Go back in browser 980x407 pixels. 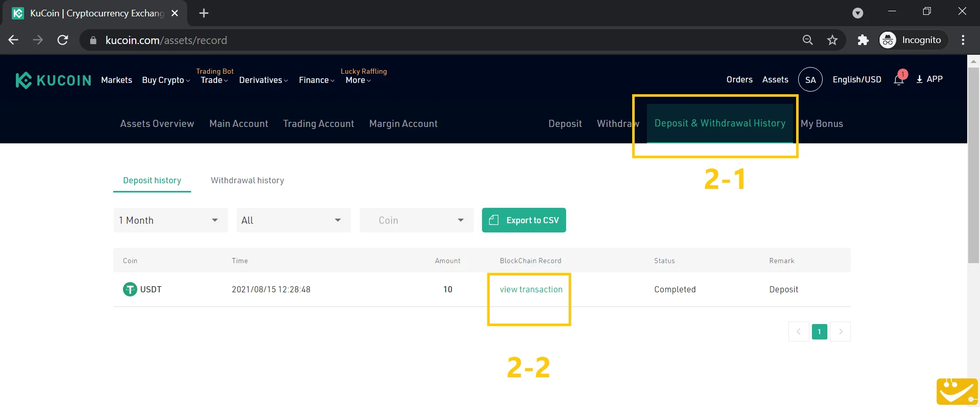[x=14, y=40]
